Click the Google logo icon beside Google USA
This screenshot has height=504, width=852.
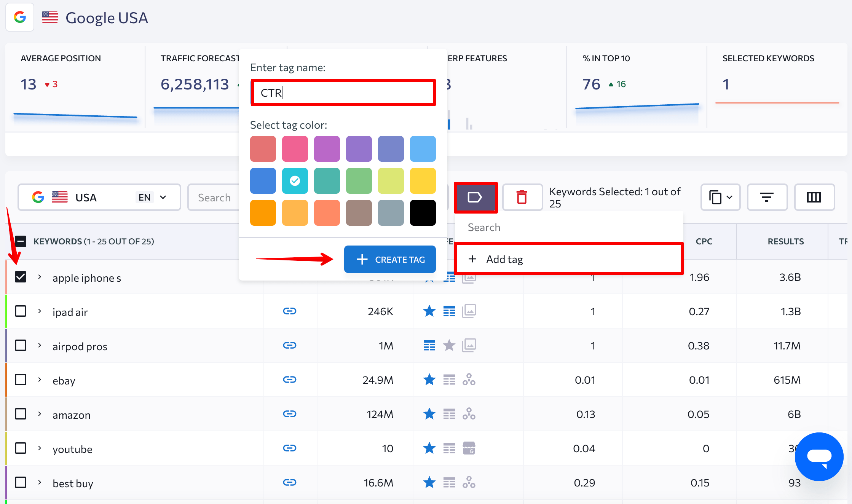click(20, 17)
